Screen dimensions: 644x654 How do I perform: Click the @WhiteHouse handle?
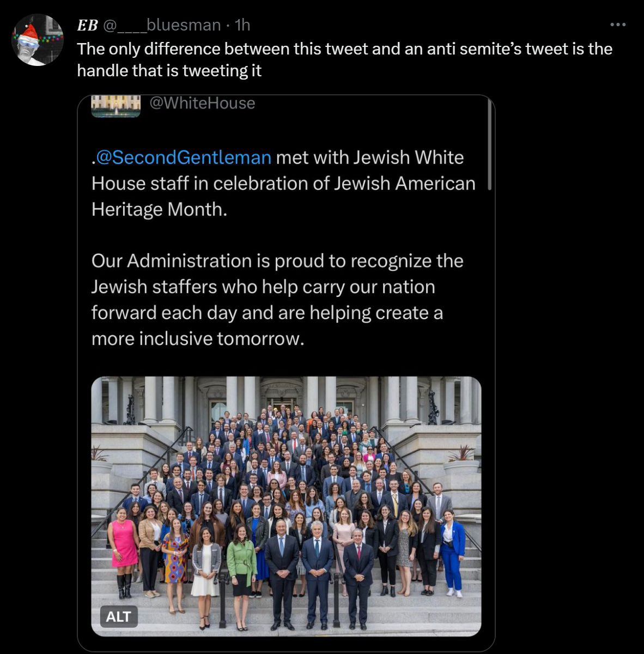point(202,103)
